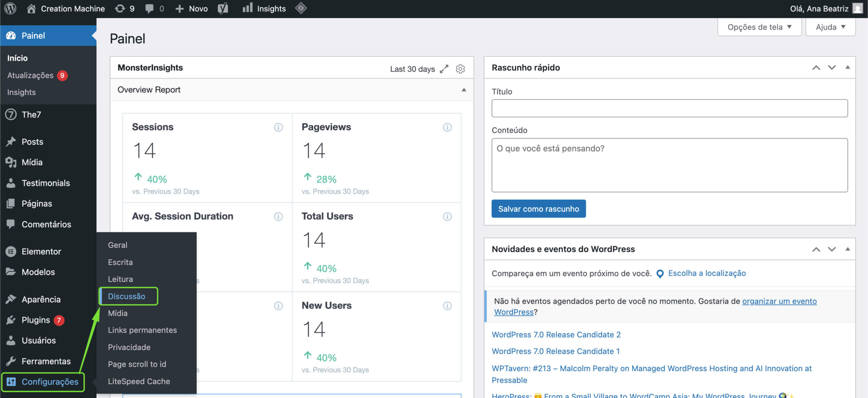The width and height of the screenshot is (868, 398).
Task: Open the fullscreen MonsterInsights report icon
Action: (x=444, y=69)
